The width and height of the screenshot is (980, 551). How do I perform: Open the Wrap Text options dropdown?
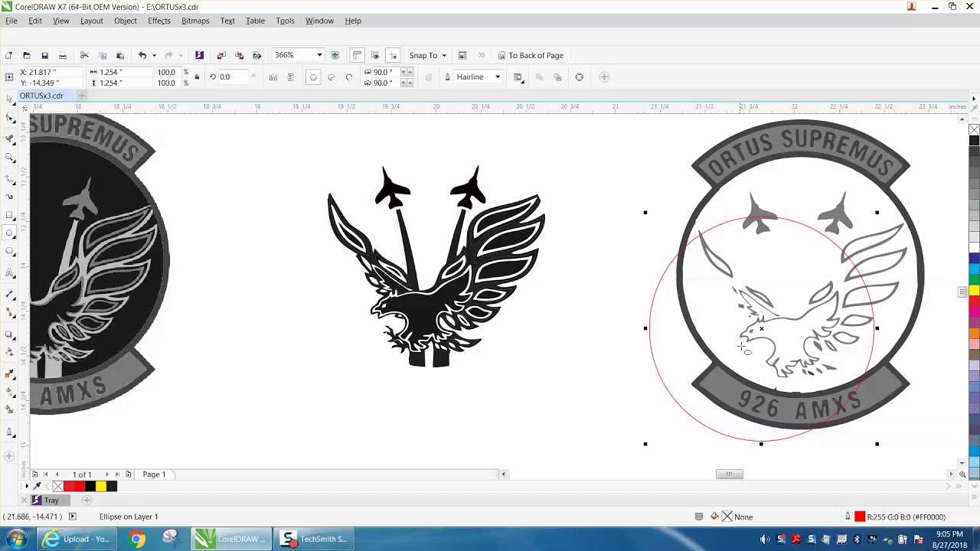(518, 77)
